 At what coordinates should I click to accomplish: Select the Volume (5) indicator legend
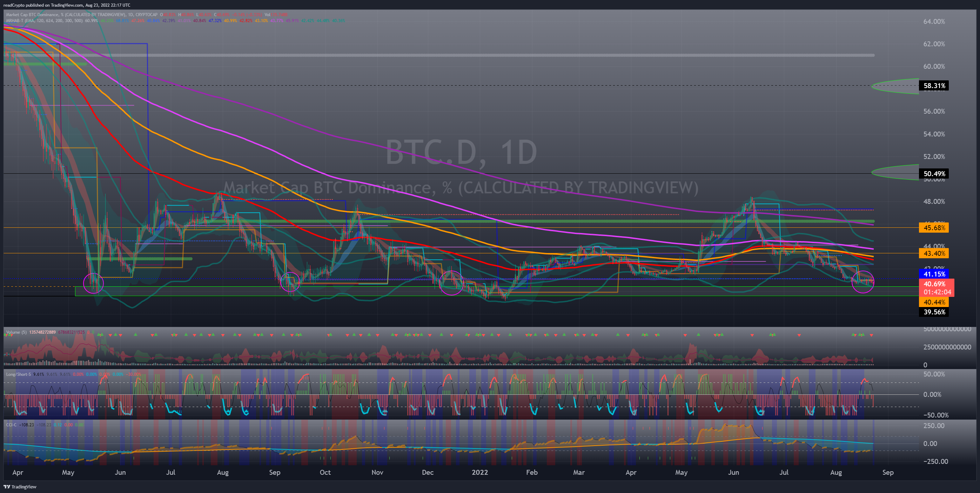[16, 332]
